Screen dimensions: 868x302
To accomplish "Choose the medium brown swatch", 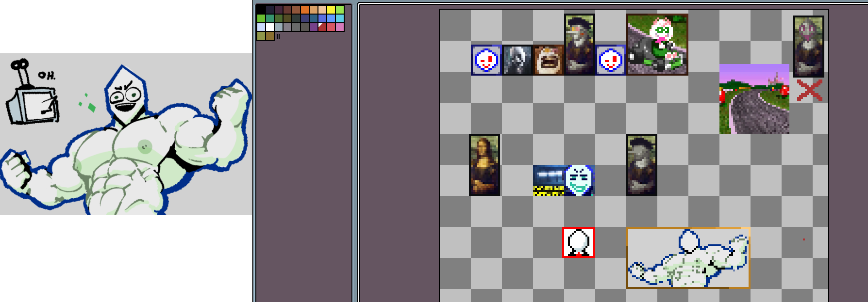I will [296, 10].
